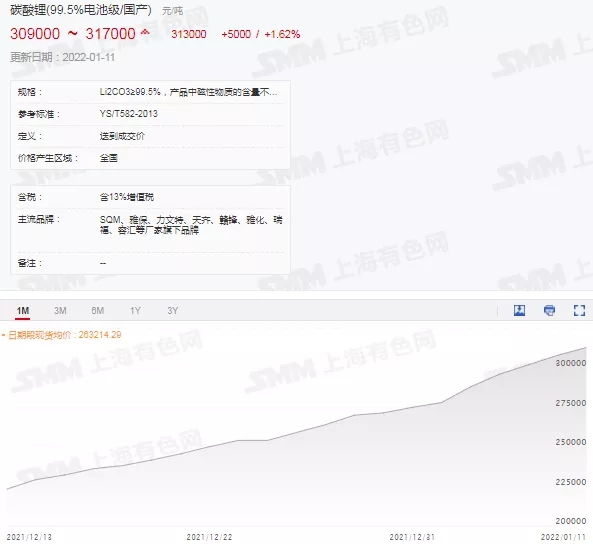Click the price range 309000 ~ 317000

[x=73, y=34]
